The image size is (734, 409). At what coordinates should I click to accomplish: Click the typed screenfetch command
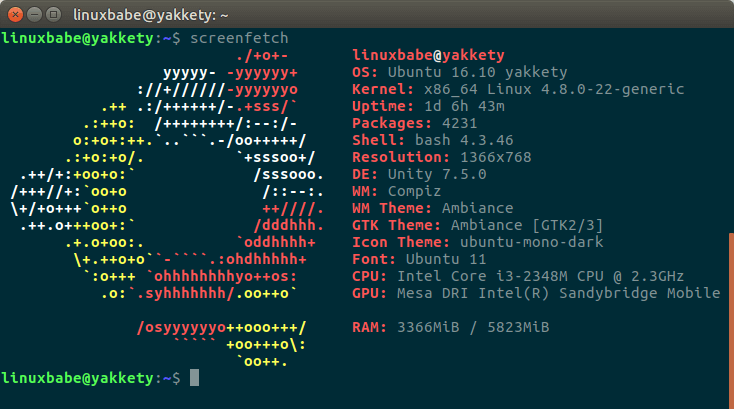(x=231, y=37)
